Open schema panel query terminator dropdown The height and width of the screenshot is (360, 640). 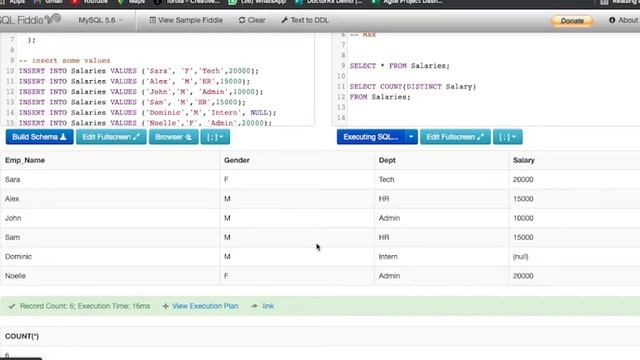click(x=215, y=137)
